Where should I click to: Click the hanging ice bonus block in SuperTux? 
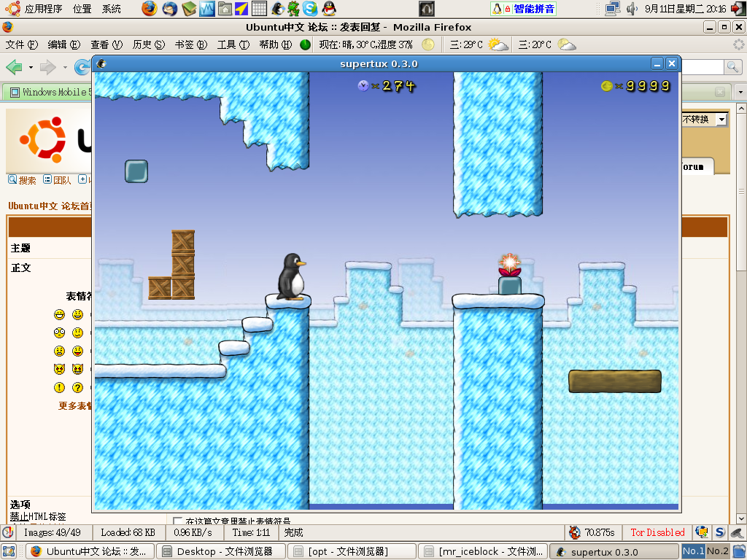tap(136, 171)
